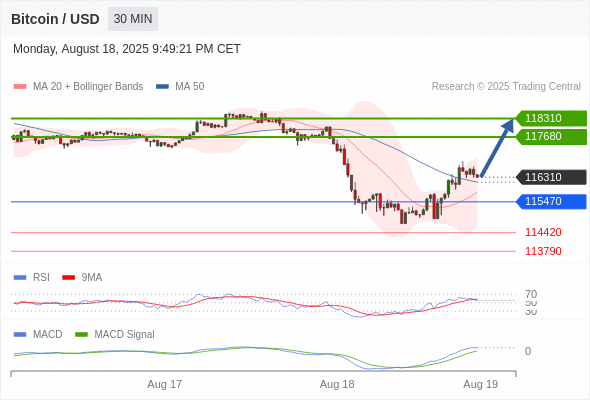Select the Bitcoin / USD title

[x=55, y=19]
